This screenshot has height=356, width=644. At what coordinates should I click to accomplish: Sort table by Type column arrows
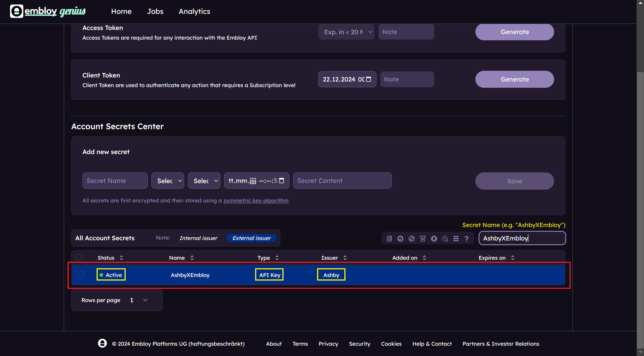(x=277, y=258)
